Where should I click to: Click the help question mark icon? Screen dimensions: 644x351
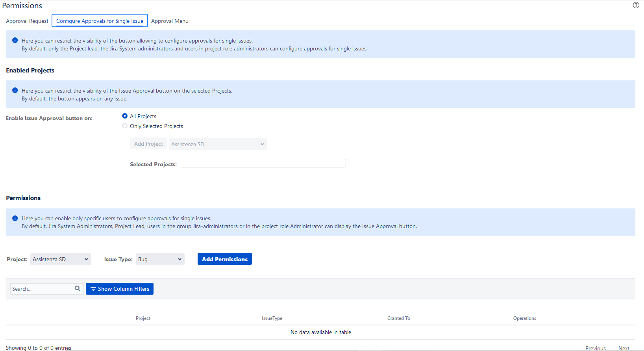(636, 5)
